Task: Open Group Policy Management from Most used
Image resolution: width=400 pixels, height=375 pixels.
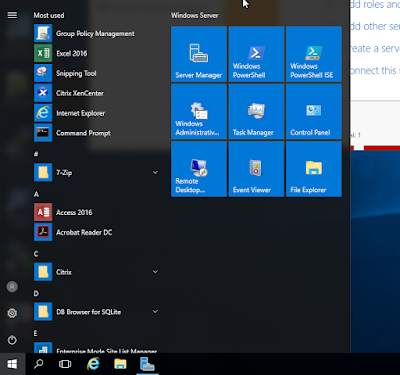Action: point(97,33)
